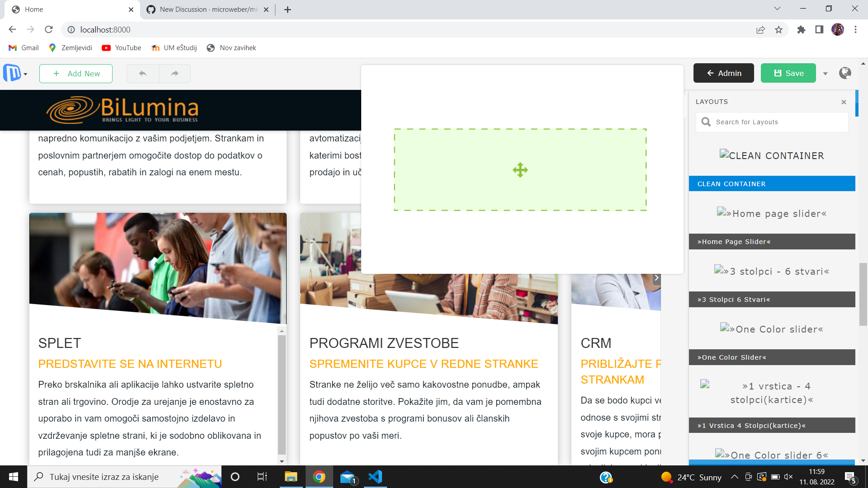Open the YouTube bookmark
Viewport: 868px width, 488px height.
122,48
